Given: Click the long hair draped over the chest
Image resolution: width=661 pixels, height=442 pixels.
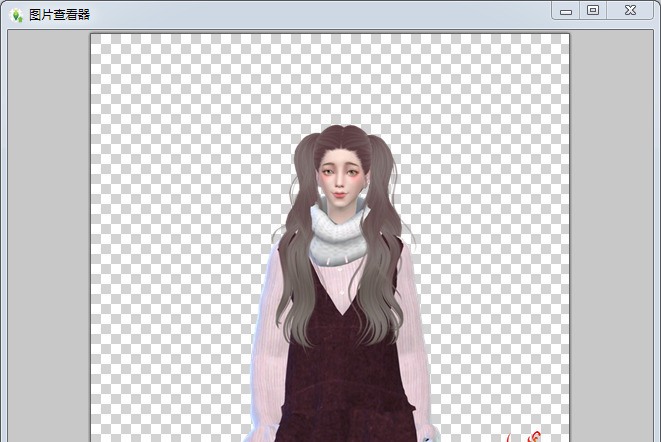Looking at the screenshot, I should click(300, 290).
